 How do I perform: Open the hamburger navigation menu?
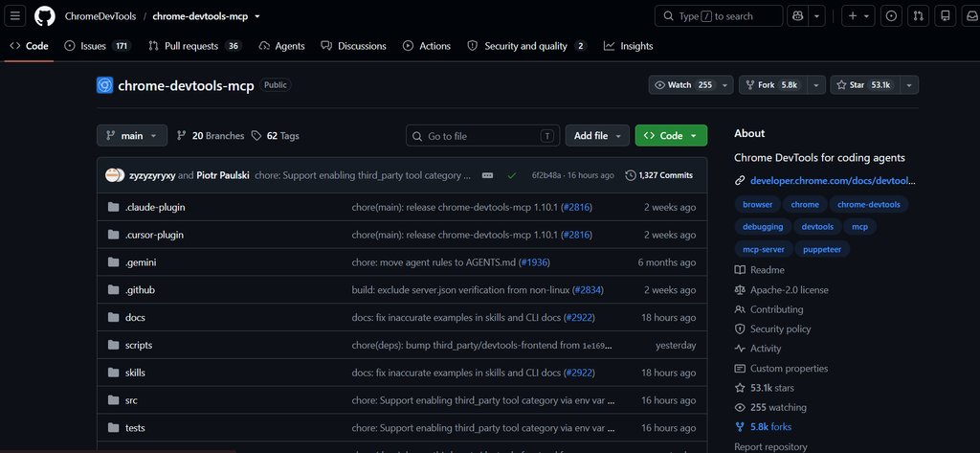tap(14, 16)
